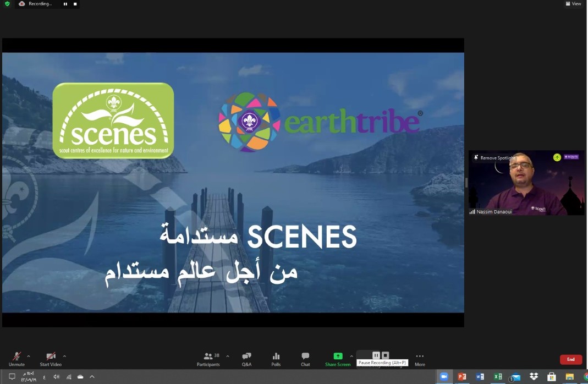Expand video options arrow beside Start Video
This screenshot has width=588, height=384.
click(x=64, y=356)
